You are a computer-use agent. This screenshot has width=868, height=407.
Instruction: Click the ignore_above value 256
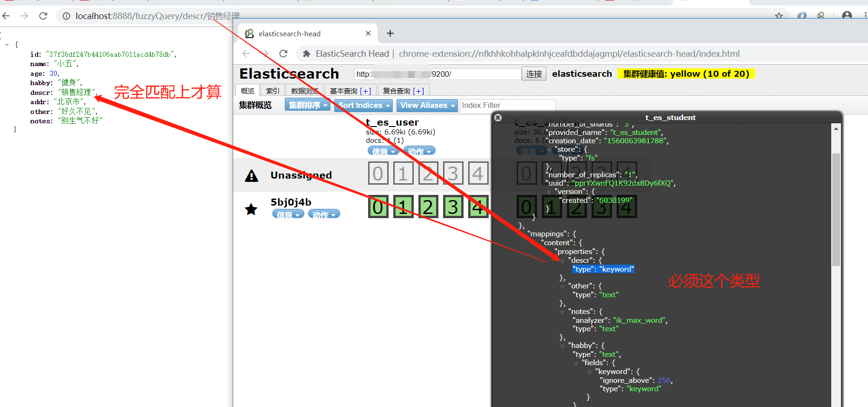pos(664,380)
